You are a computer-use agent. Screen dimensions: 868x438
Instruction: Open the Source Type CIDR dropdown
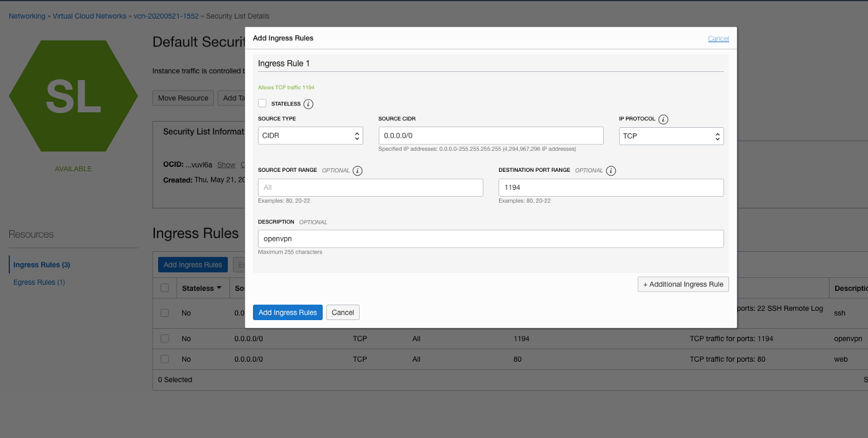[x=311, y=135]
